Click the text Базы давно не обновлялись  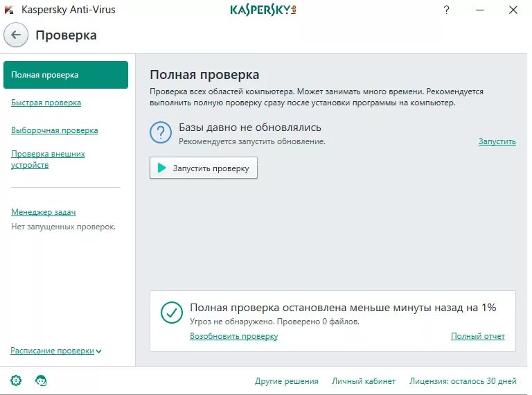coord(250,128)
